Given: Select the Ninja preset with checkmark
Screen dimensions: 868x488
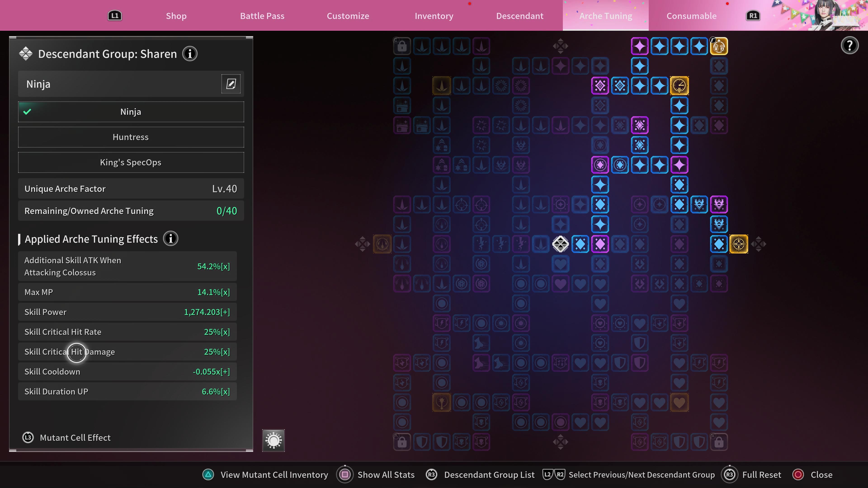Looking at the screenshot, I should pyautogui.click(x=131, y=112).
